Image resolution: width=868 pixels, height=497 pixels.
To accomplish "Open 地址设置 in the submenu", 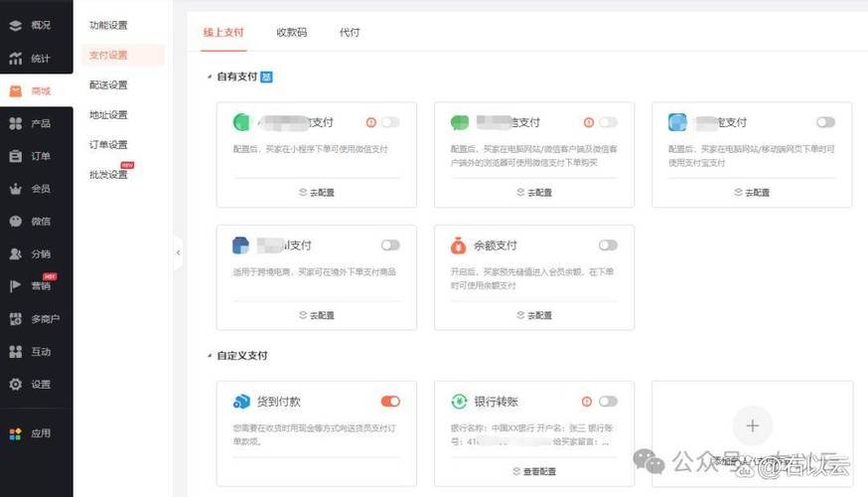I will pyautogui.click(x=108, y=114).
